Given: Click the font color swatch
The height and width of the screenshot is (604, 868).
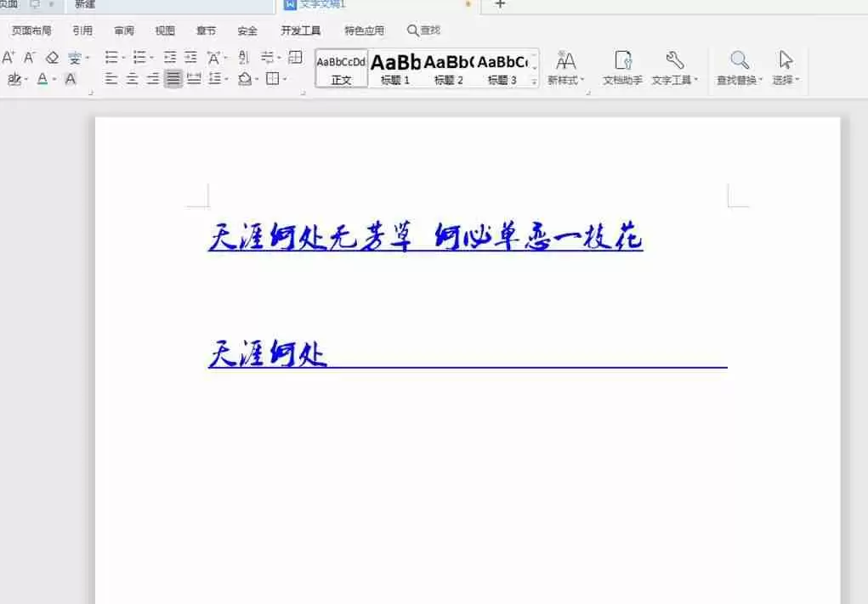Looking at the screenshot, I should point(42,79).
